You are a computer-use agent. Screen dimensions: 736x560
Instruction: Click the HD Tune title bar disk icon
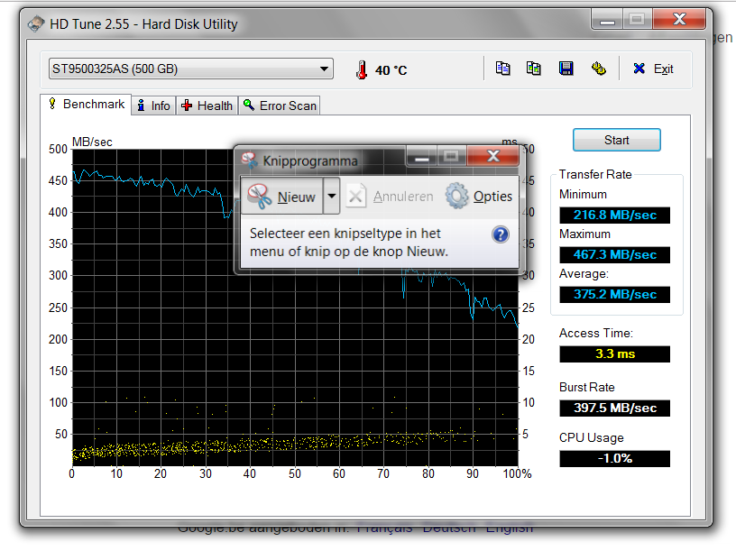[x=36, y=24]
